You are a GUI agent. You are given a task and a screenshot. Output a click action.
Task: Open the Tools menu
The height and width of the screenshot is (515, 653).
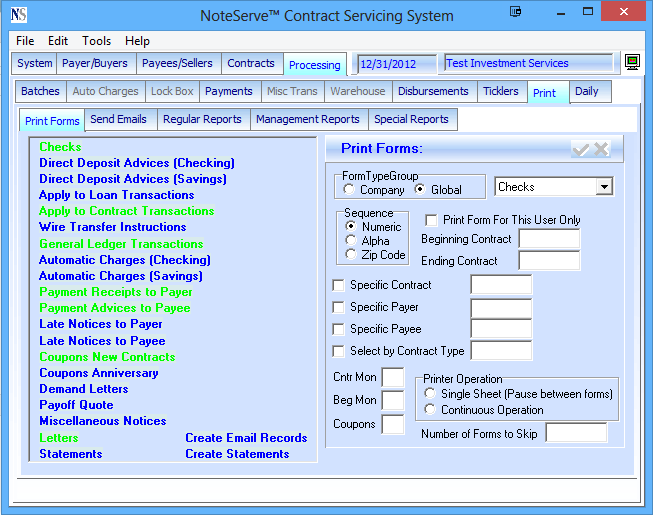(97, 41)
